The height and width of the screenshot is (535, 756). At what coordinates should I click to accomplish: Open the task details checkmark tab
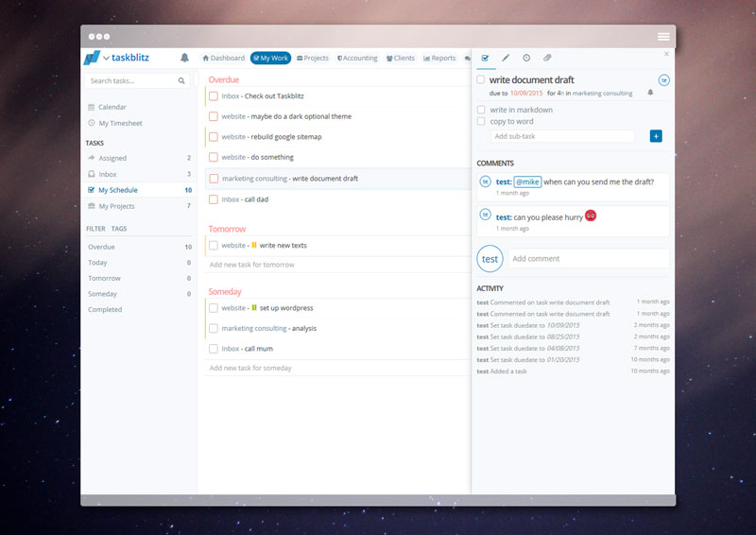485,58
